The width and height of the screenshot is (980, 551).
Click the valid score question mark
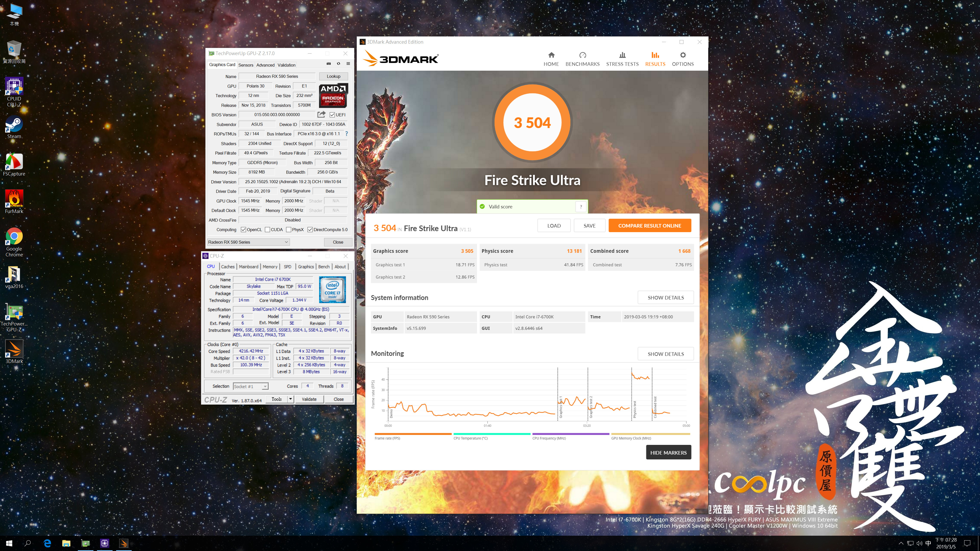(581, 206)
